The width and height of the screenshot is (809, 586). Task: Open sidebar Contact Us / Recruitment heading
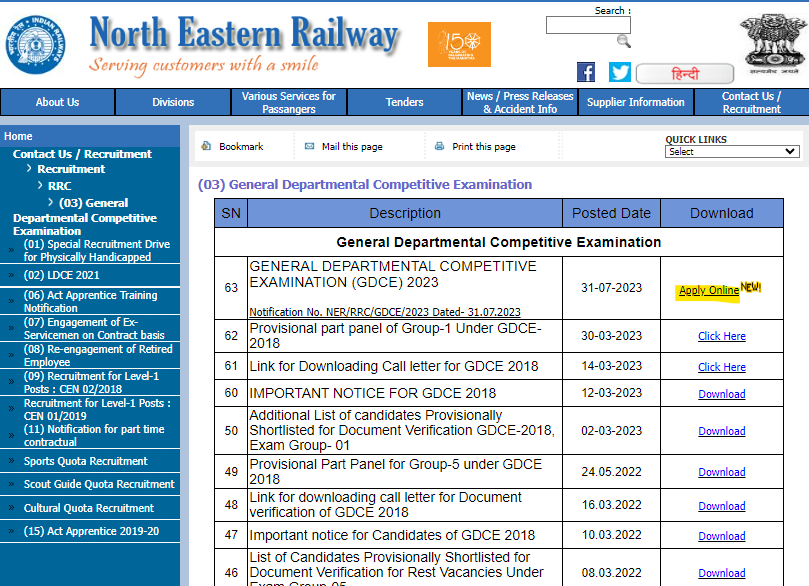pos(82,154)
